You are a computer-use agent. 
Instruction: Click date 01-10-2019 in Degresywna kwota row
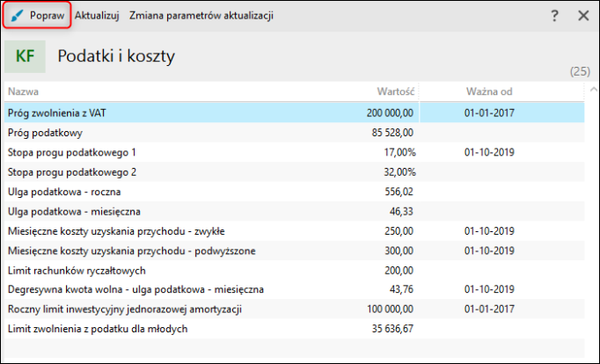point(489,289)
